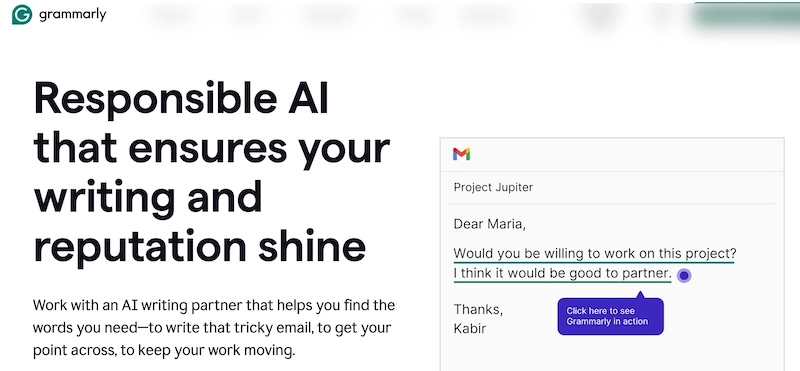Screen dimensions: 800x371
Task: Click the 'Work with an AI writing partner' paragraph
Action: pyautogui.click(x=214, y=328)
